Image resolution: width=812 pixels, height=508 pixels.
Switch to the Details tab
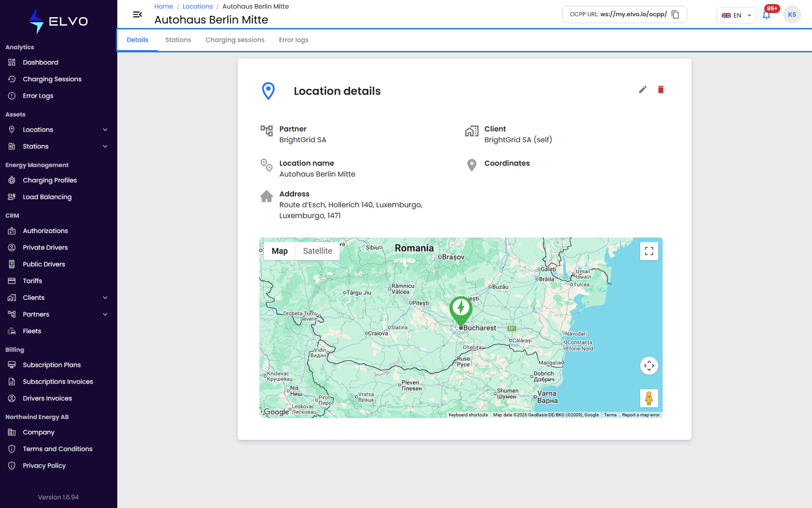(138, 40)
